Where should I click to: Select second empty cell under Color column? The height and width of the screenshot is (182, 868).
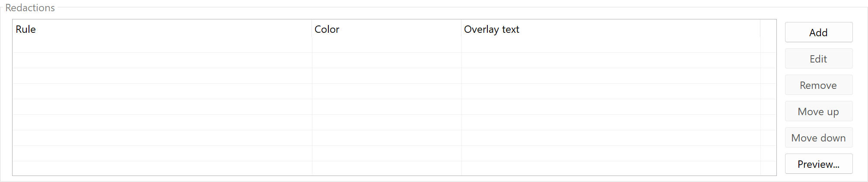click(386, 60)
